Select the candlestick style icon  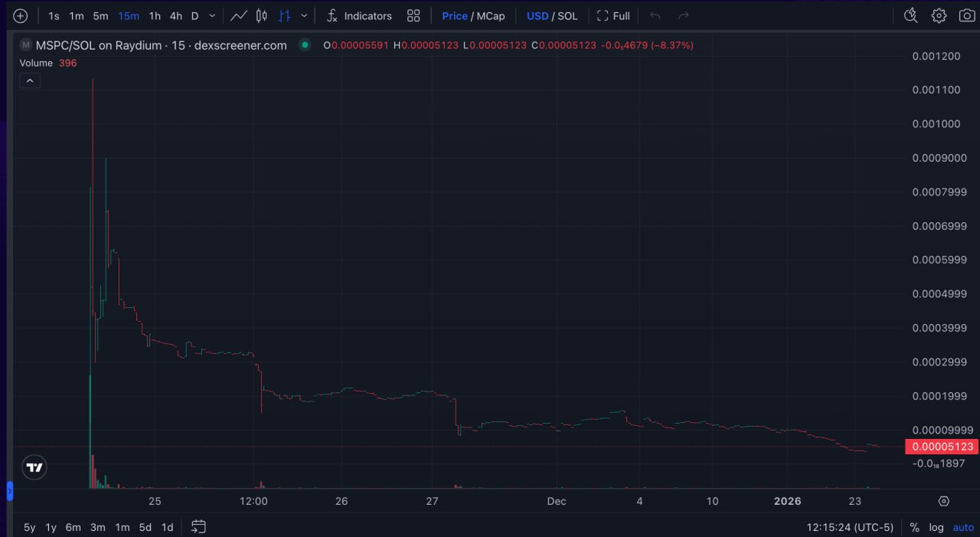261,15
